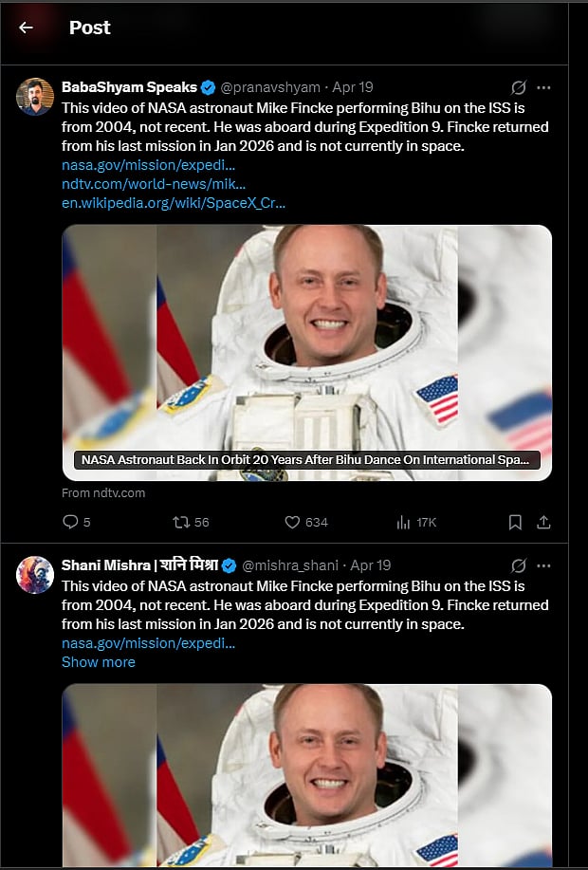Open Grok icon on BabaShyam post
588x870 pixels.
(519, 87)
